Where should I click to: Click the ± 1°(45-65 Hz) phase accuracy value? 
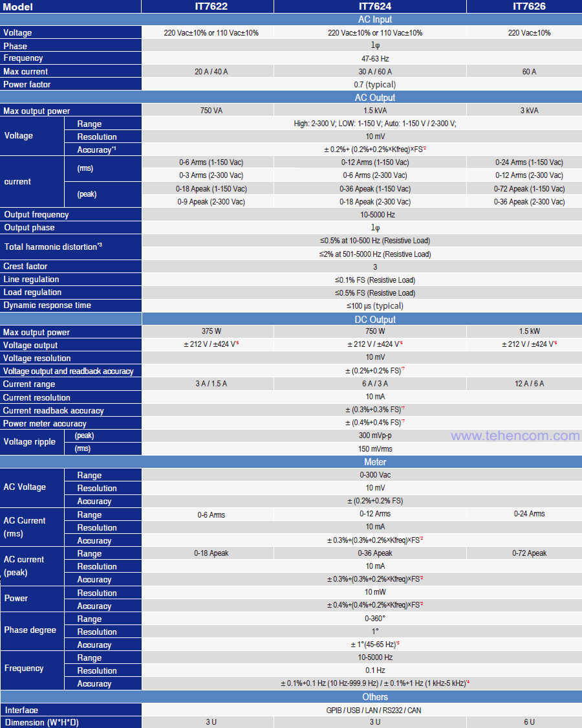(375, 645)
